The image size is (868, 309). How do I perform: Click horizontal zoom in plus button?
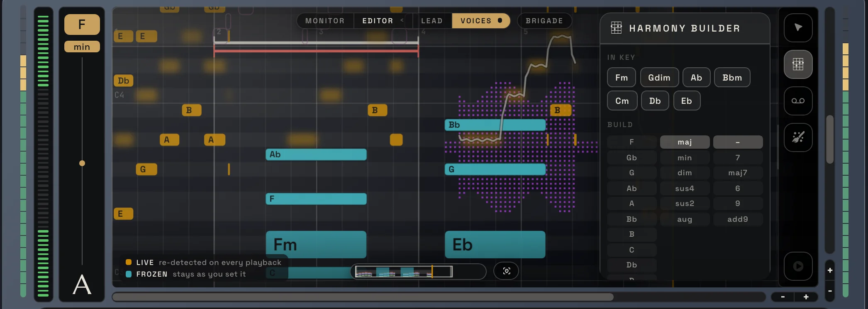pos(806,297)
